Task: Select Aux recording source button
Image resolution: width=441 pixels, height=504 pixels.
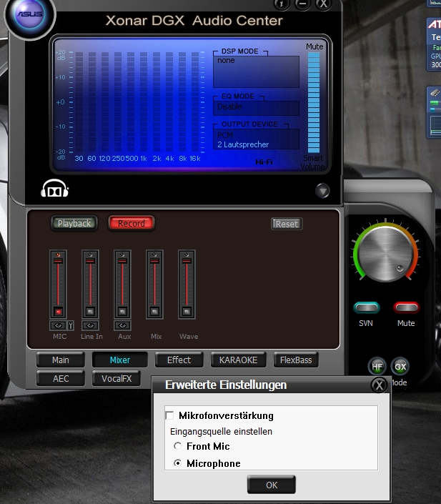Action: pos(122,312)
